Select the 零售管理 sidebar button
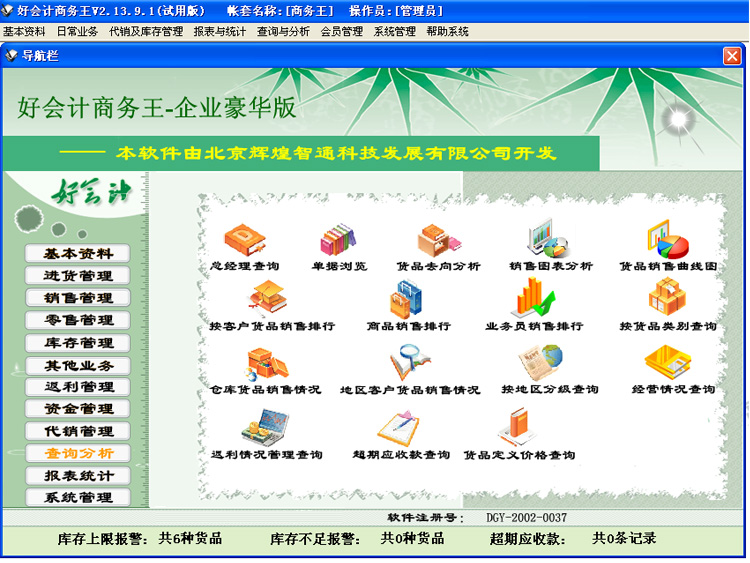The height and width of the screenshot is (563, 750). (78, 320)
